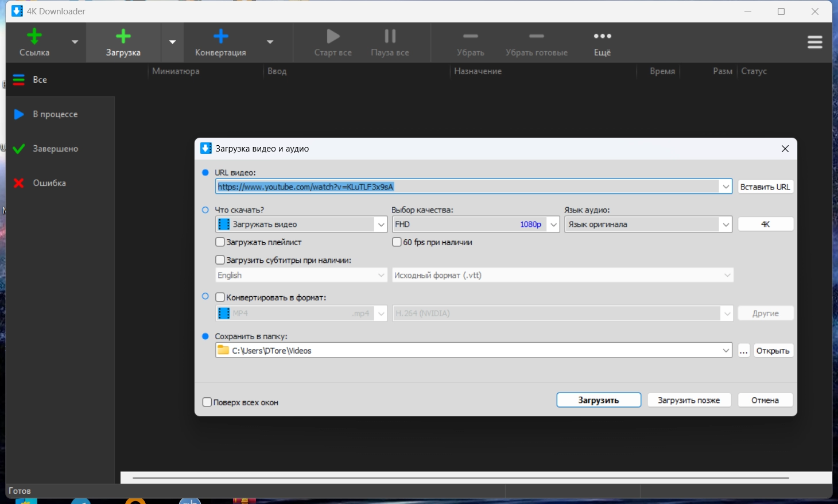Click the film icon in Что скачать combo
The width and height of the screenshot is (838, 504).
point(224,224)
